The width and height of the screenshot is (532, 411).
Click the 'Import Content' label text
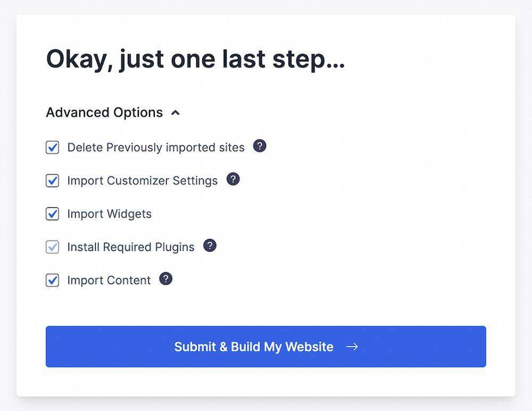(x=109, y=280)
